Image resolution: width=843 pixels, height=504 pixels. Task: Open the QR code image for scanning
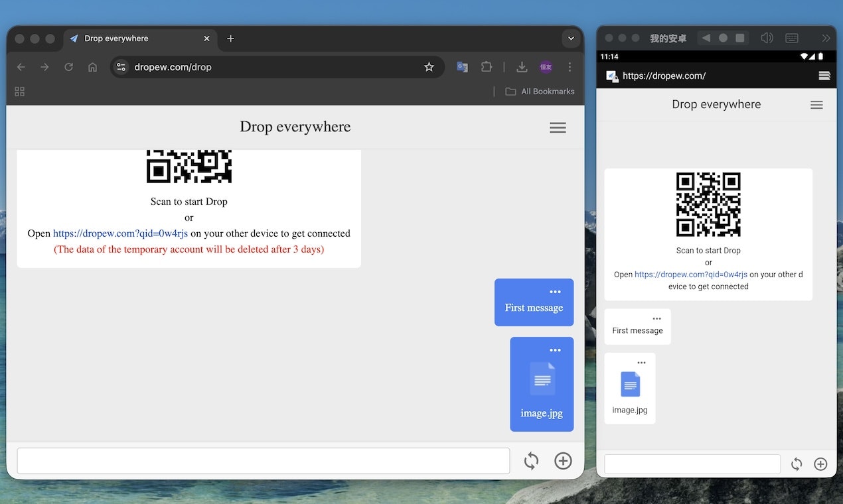click(189, 167)
